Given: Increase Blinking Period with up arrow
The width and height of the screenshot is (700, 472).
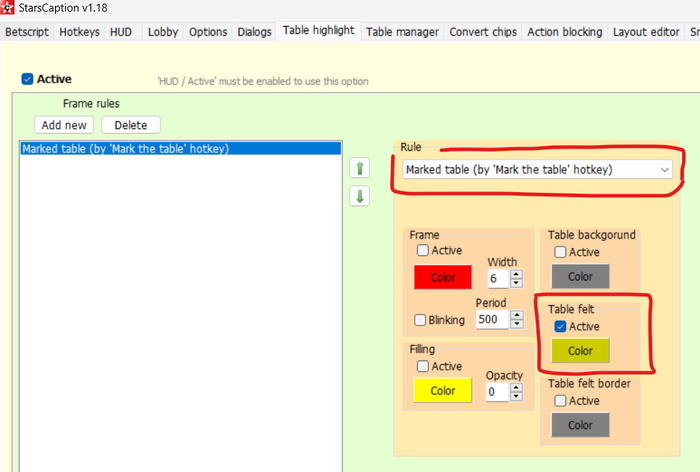Looking at the screenshot, I should (x=517, y=315).
